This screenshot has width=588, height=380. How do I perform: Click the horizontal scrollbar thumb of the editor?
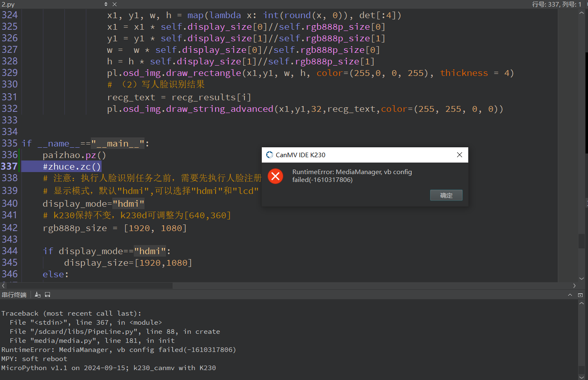87,286
